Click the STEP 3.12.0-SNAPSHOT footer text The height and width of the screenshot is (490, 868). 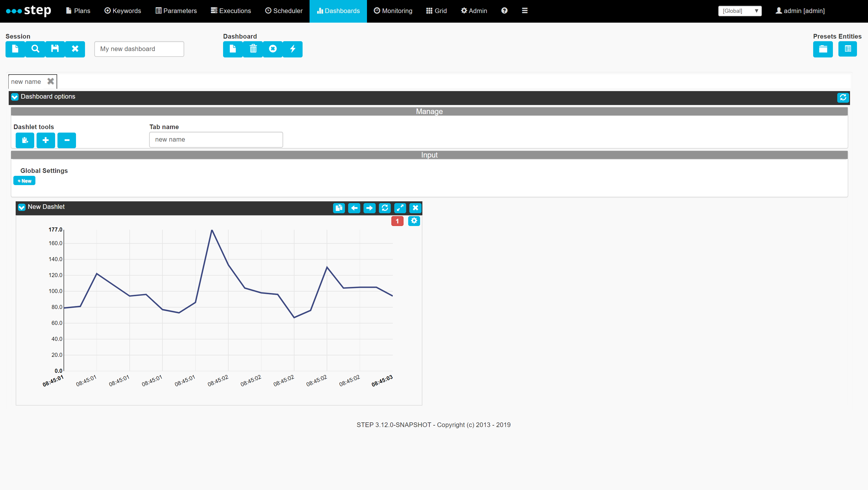[434, 425]
